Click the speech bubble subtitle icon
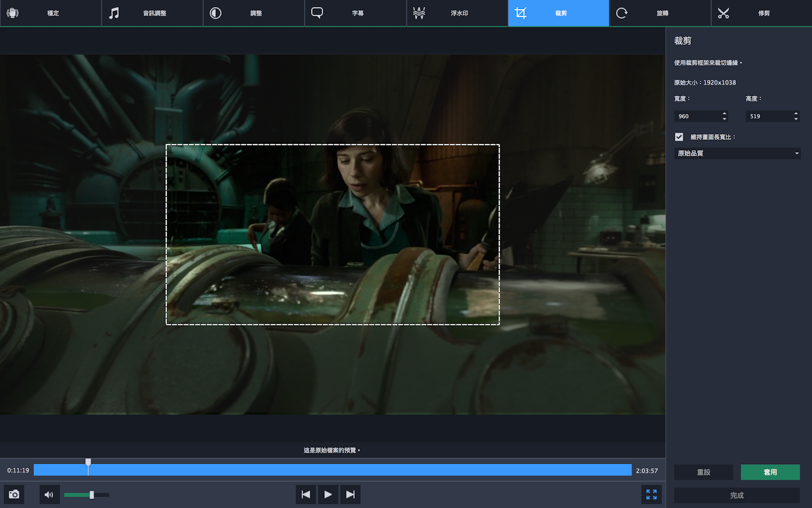Viewport: 812px width, 508px height. 317,13
